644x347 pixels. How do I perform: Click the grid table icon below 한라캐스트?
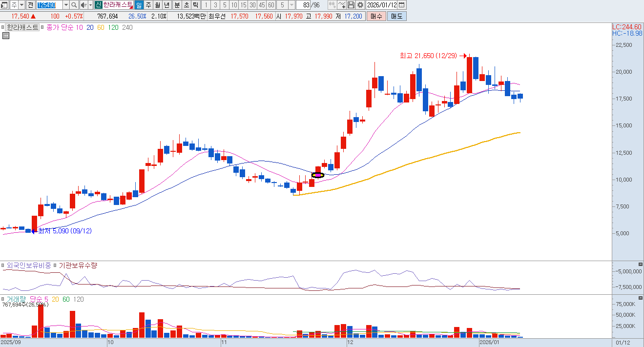[6, 36]
